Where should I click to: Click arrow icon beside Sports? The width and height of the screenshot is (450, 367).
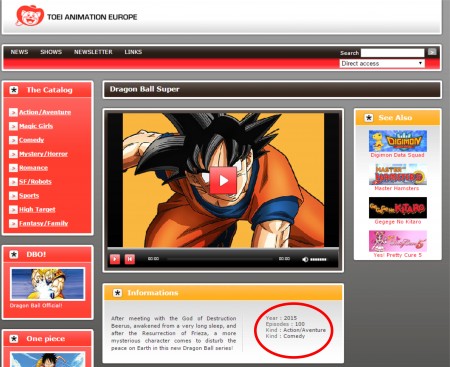13,196
